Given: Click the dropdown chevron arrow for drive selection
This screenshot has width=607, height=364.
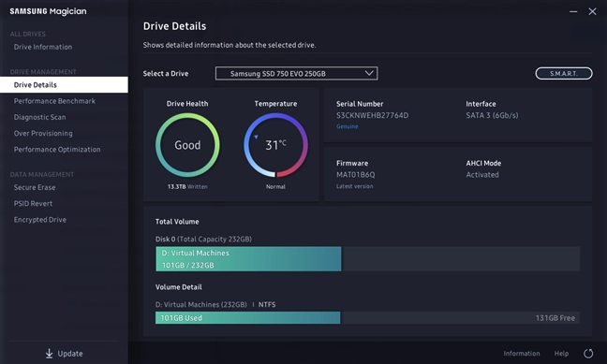Looking at the screenshot, I should click(x=369, y=73).
